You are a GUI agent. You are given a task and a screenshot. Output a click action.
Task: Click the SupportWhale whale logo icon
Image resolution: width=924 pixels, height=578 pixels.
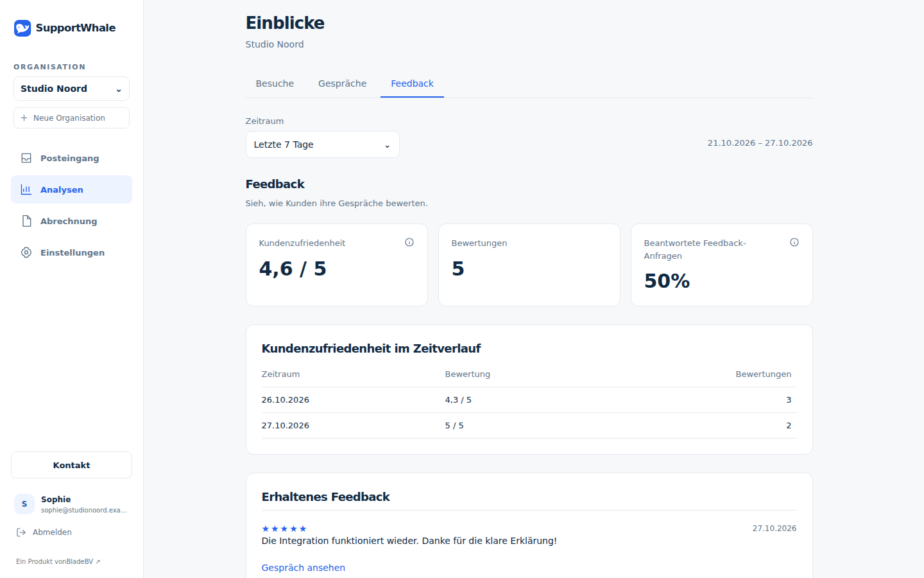(x=22, y=28)
